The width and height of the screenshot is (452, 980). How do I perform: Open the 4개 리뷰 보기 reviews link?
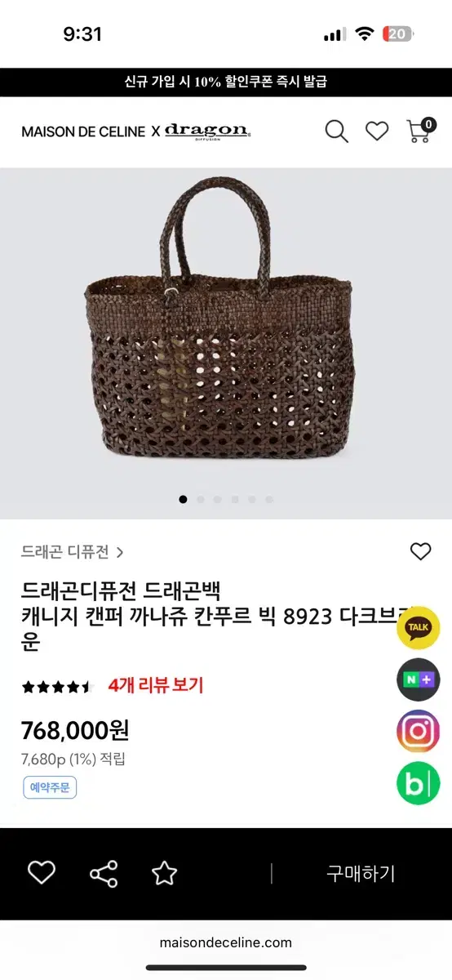pos(156,685)
